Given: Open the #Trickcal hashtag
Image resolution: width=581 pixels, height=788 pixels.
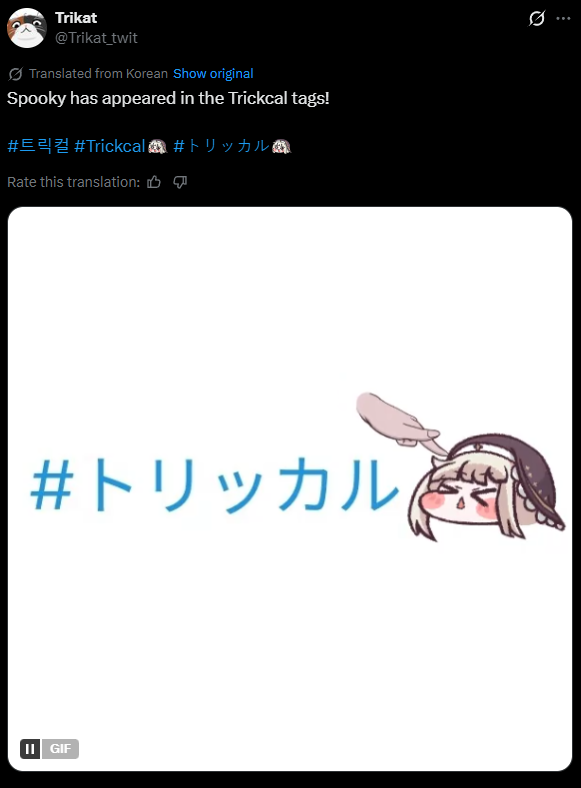Looking at the screenshot, I should click(x=110, y=146).
